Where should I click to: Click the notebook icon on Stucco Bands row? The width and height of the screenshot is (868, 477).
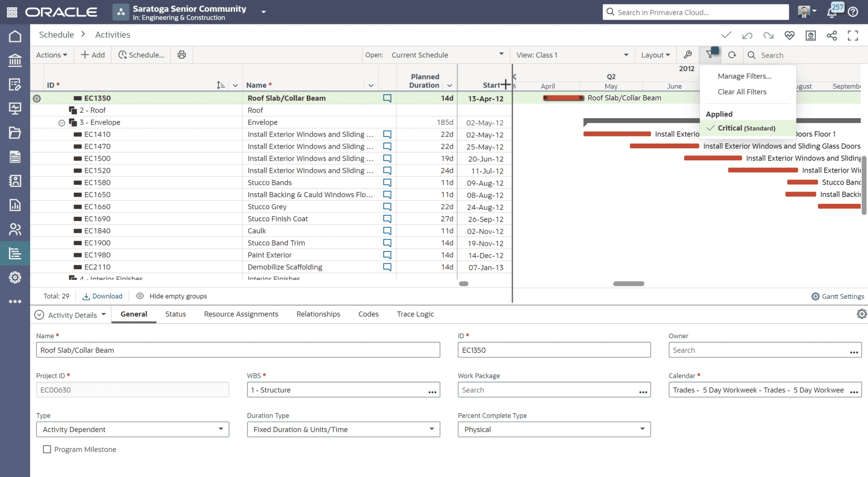[387, 182]
